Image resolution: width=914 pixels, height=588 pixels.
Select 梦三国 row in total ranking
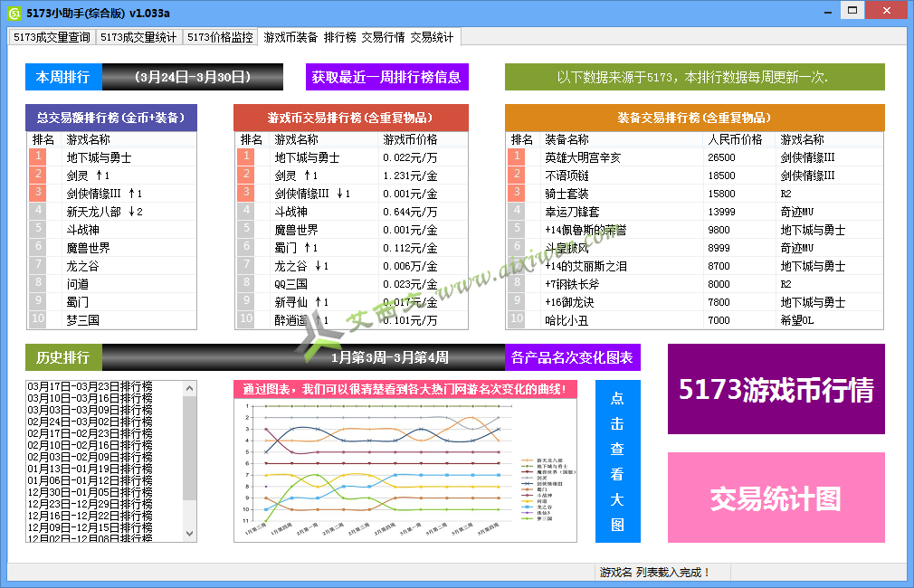click(111, 320)
